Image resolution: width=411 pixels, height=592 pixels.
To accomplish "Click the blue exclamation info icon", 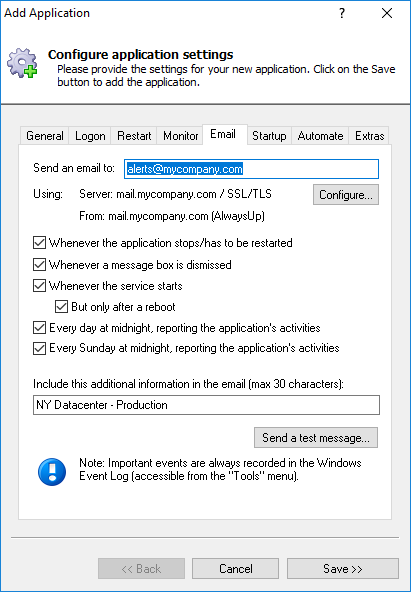I will (x=52, y=472).
